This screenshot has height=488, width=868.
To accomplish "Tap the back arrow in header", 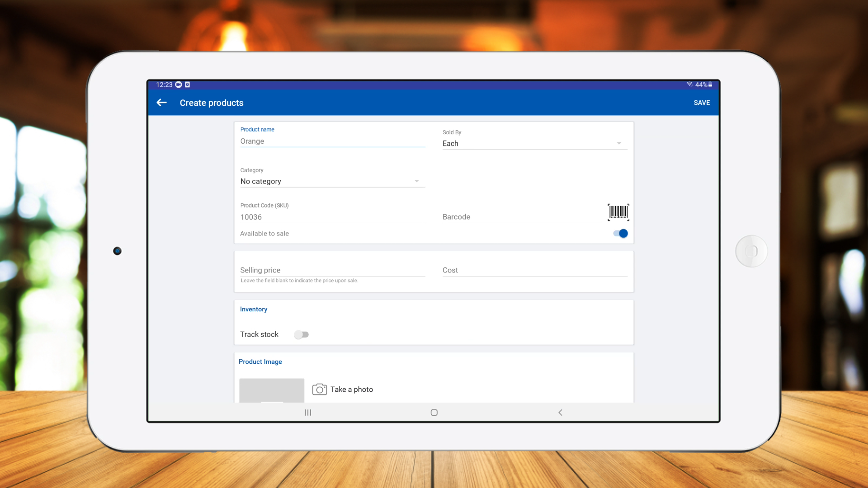I will 161,103.
